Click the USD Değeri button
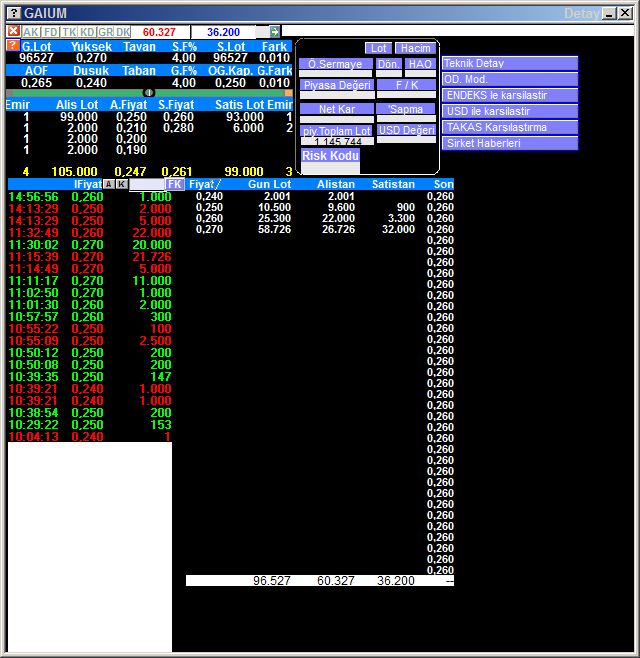Viewport: 640px width, 658px height. pyautogui.click(x=406, y=130)
